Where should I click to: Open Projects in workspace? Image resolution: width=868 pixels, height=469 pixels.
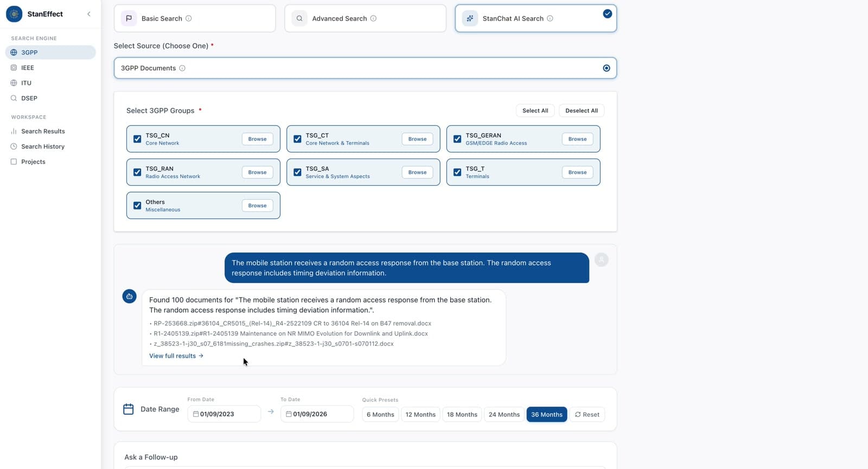[50, 162]
